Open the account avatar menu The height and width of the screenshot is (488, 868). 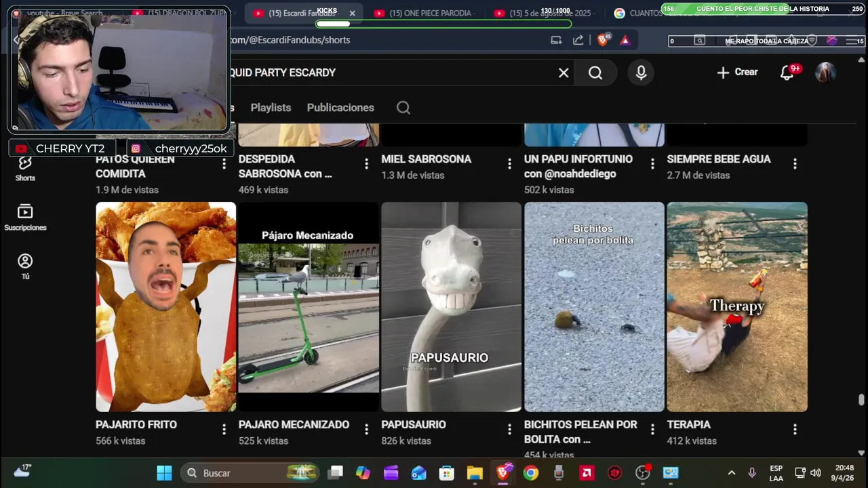click(x=825, y=73)
